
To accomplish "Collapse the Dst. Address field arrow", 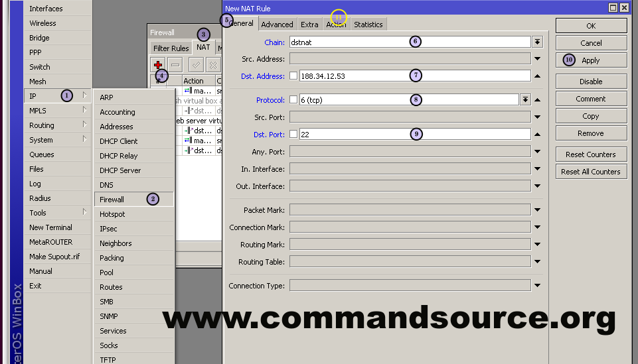I will point(537,76).
